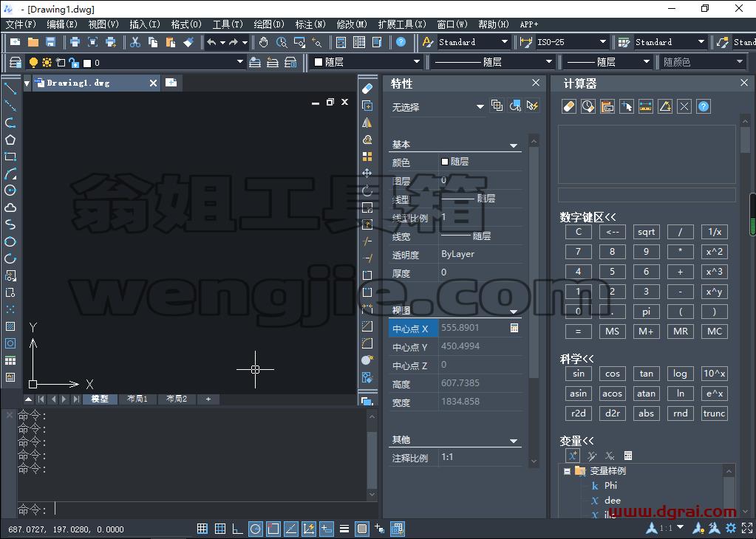Click the calculator angle measurement icon

(665, 106)
